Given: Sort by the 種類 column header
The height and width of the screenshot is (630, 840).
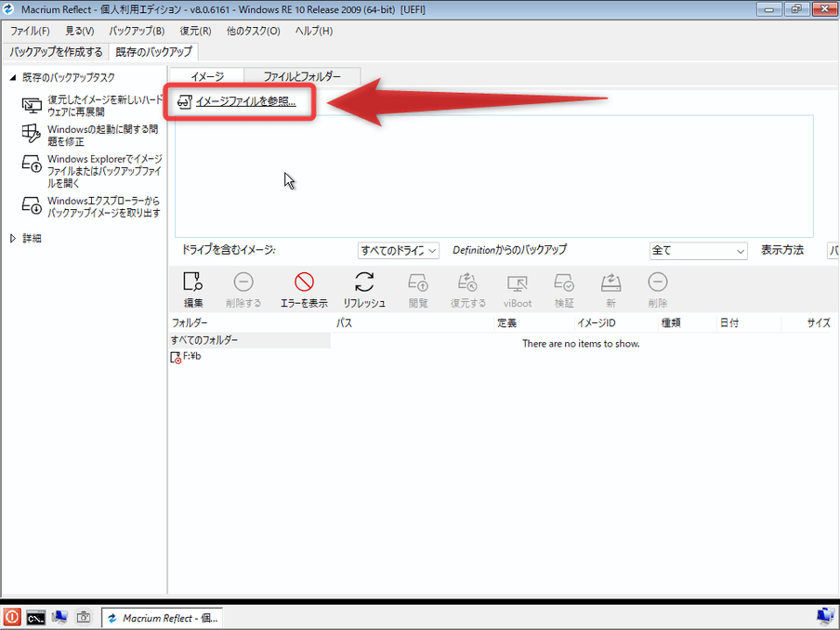Looking at the screenshot, I should pos(671,323).
